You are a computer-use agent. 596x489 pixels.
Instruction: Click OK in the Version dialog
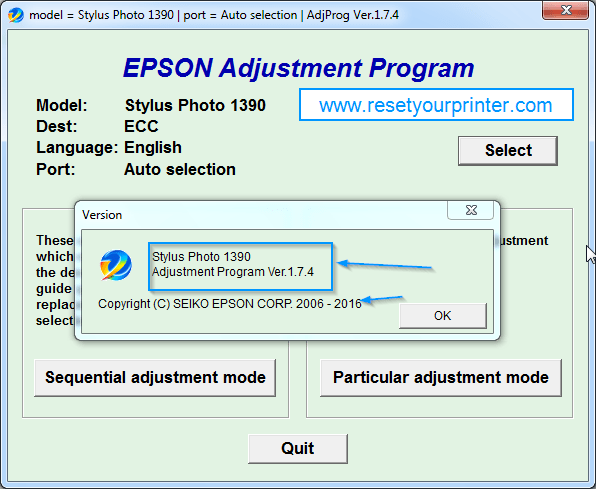pos(442,316)
